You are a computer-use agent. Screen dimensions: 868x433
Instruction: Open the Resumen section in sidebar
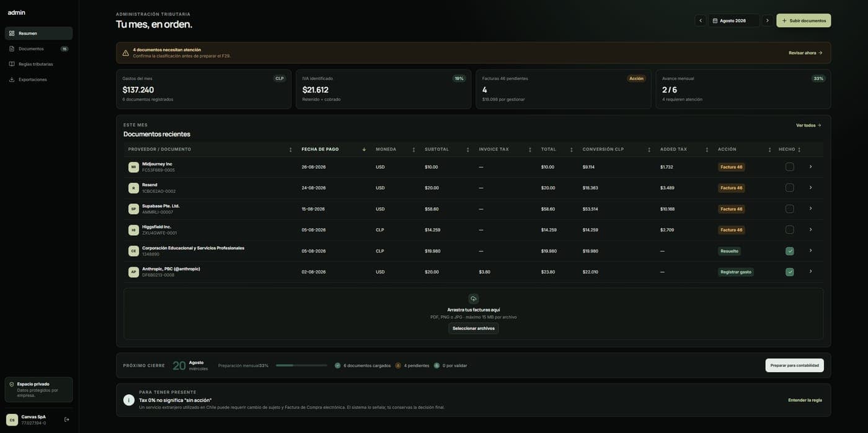[38, 33]
